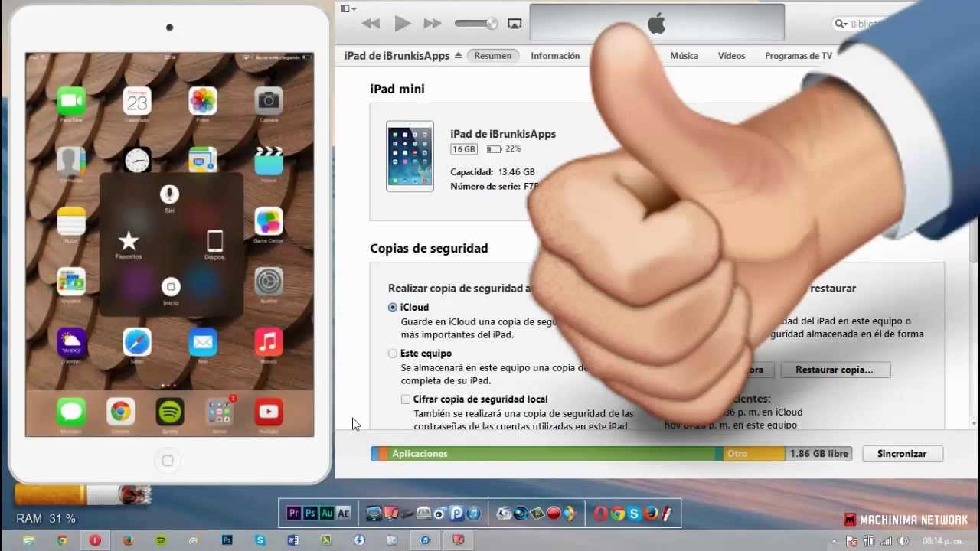Open the folder with notification badge in dock
Screen dimensions: 980x551
(220, 412)
